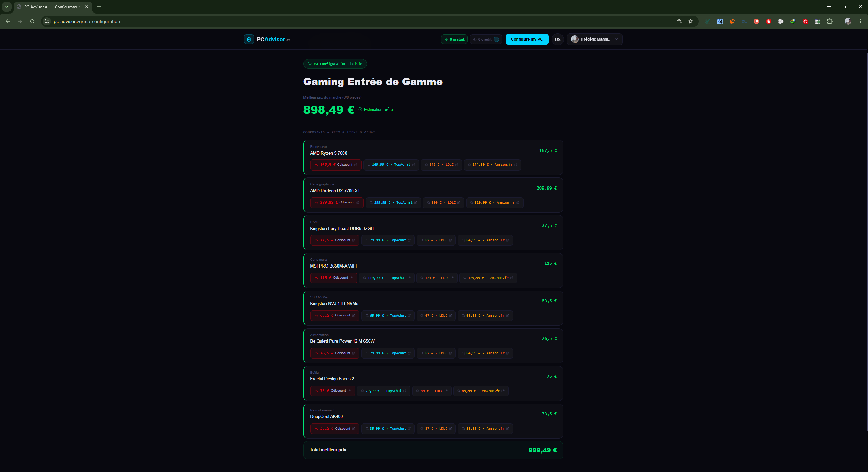The image size is (868, 472).
Task: Open the Chrome profile avatar
Action: coord(848,21)
